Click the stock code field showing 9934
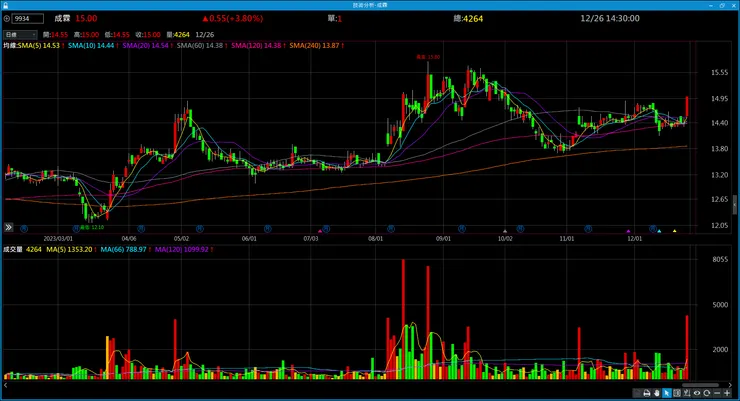The height and width of the screenshot is (401, 740). (28, 18)
